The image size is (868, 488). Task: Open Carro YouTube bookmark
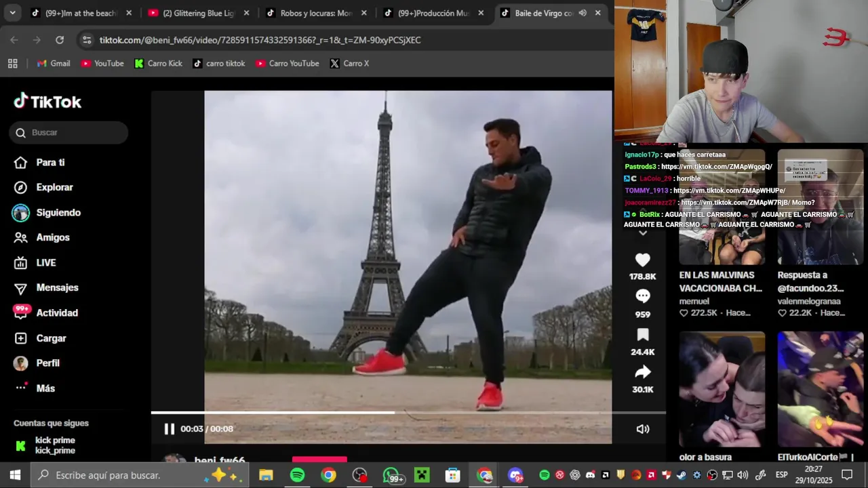point(288,63)
